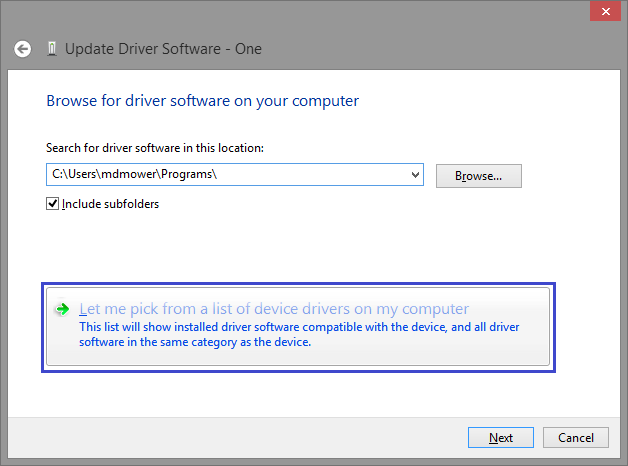This screenshot has height=466, width=628.
Task: Uncheck the Include subfolders checkbox
Action: [52, 204]
